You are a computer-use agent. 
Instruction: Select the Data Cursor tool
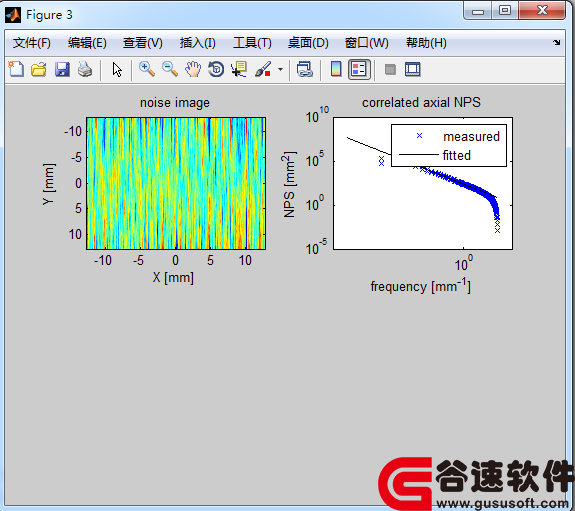pos(239,69)
